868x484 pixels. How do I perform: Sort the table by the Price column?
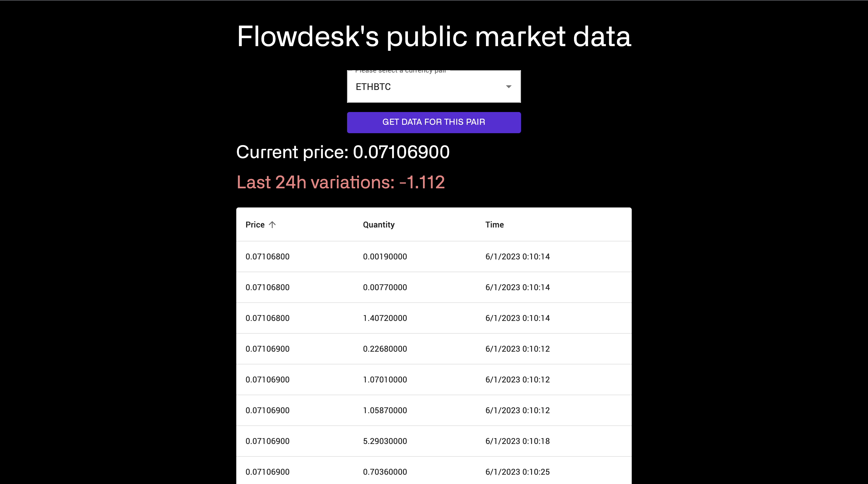coord(255,225)
